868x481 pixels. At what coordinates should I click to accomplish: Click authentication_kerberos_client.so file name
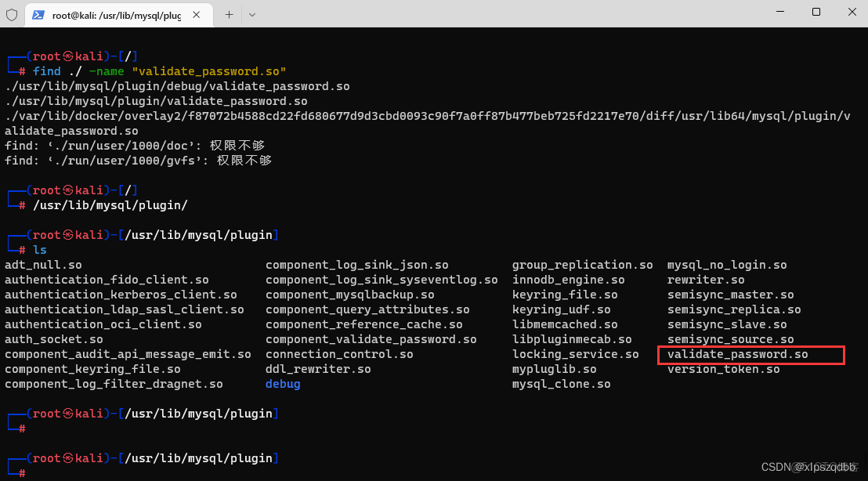point(121,295)
